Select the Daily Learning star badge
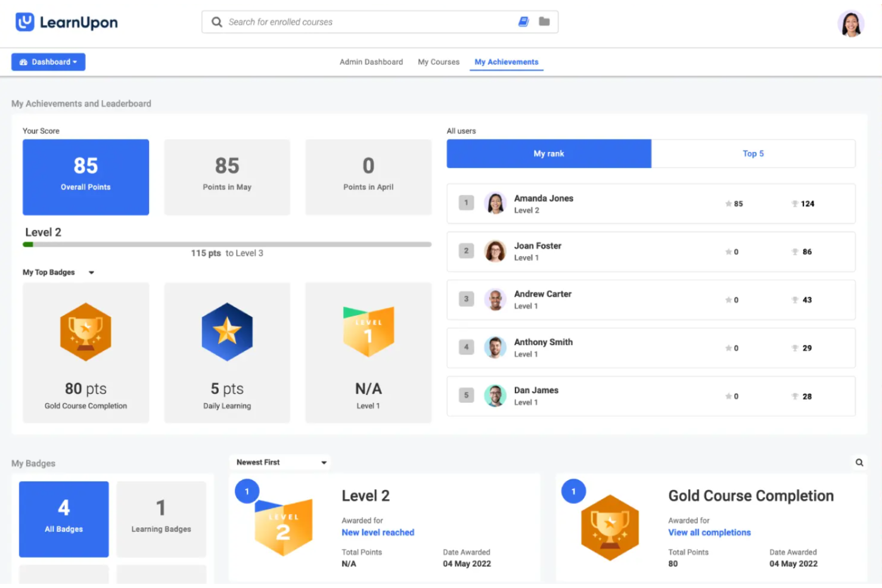Image resolution: width=882 pixels, height=588 pixels. [226, 332]
